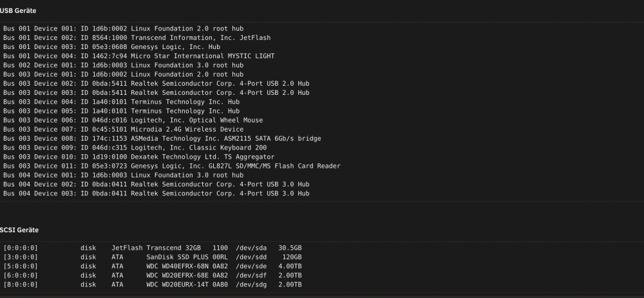The width and height of the screenshot is (644, 298).
Task: Click the MYSTIC LIGHT device entry
Action: coord(139,56)
